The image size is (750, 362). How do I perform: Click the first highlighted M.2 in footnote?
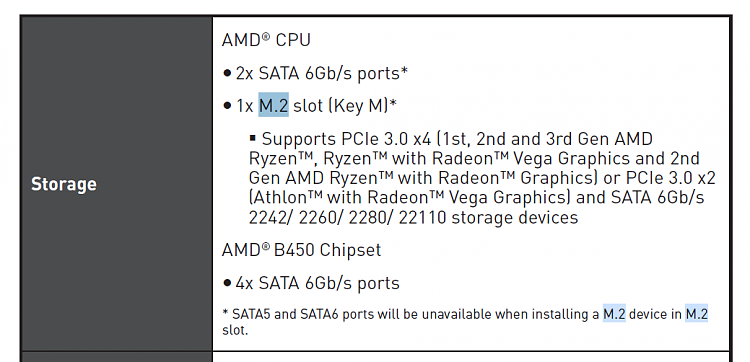(x=614, y=314)
